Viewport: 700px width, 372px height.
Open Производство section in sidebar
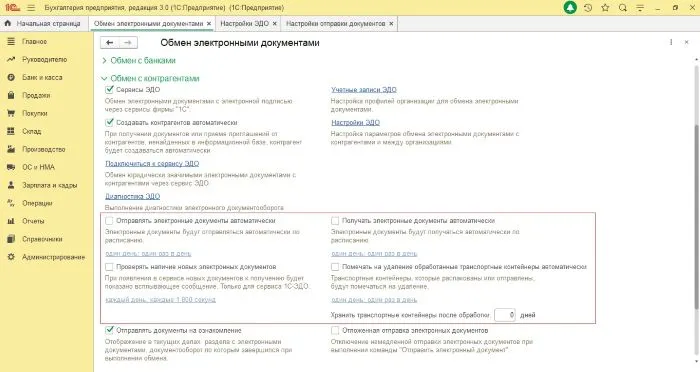coord(43,149)
